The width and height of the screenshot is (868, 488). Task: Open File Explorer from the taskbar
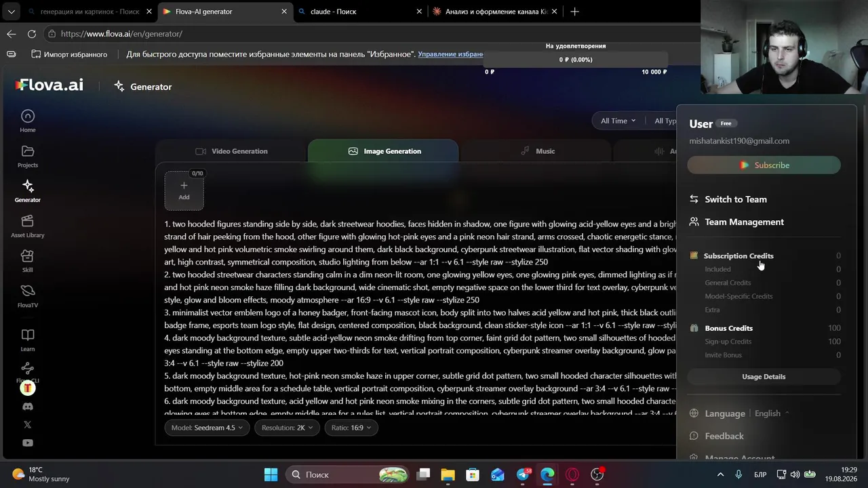click(448, 474)
